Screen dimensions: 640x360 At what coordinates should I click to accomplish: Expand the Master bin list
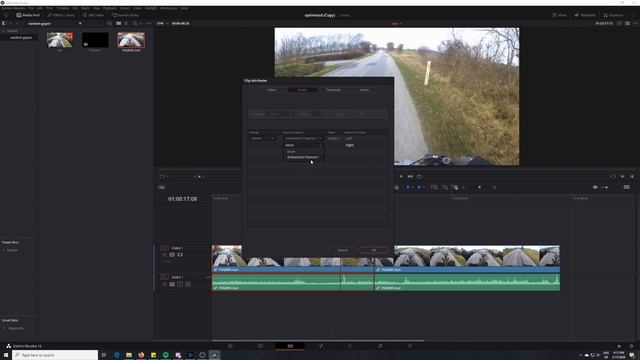pos(4,31)
